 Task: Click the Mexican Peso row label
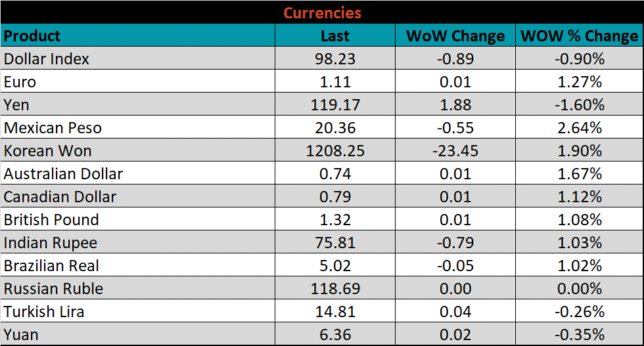(53, 128)
